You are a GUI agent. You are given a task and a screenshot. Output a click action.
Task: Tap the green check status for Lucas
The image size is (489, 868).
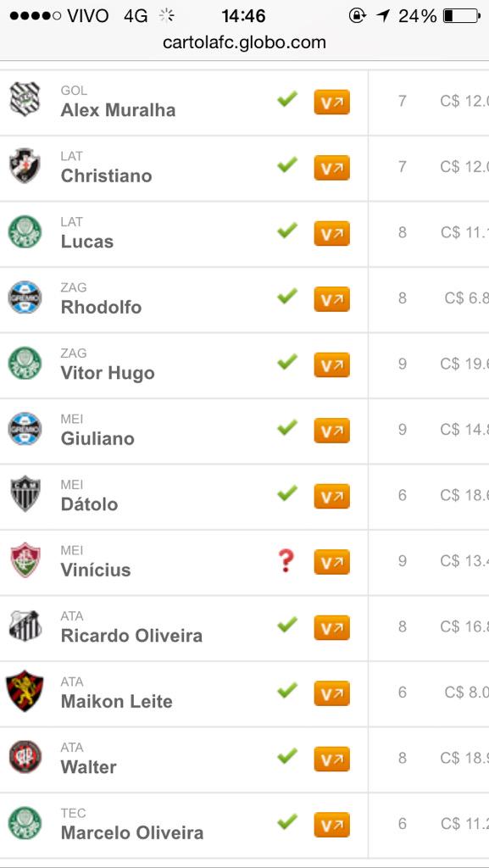click(287, 230)
